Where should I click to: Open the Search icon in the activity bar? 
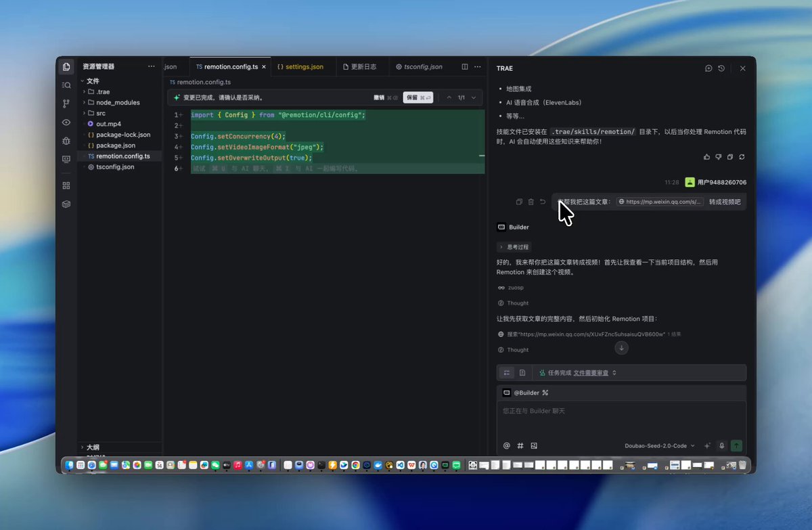[66, 85]
